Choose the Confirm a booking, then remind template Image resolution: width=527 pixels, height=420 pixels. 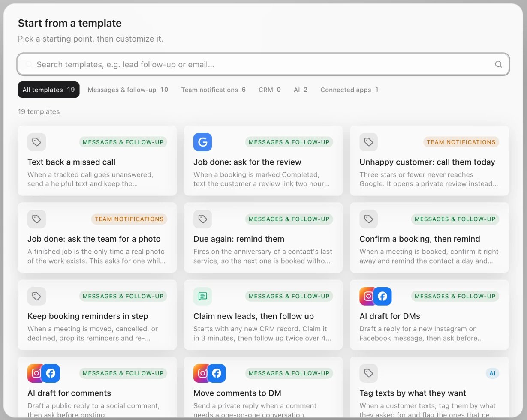pyautogui.click(x=429, y=237)
